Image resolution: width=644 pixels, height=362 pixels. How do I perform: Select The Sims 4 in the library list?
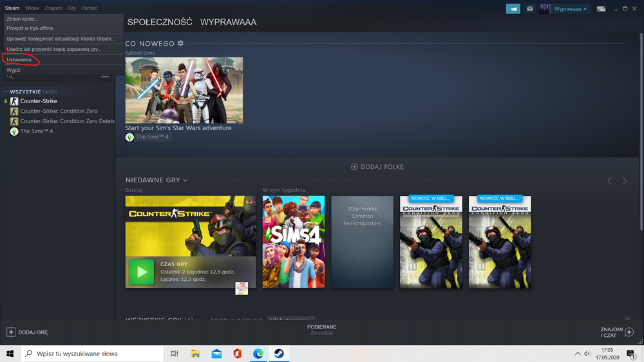37,131
